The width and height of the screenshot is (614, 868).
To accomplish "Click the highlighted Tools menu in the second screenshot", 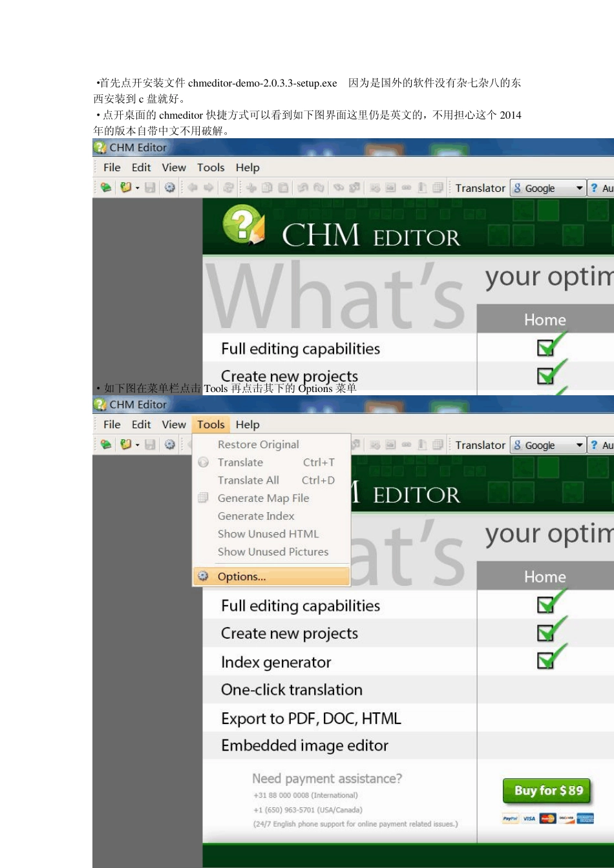I will tap(211, 424).
